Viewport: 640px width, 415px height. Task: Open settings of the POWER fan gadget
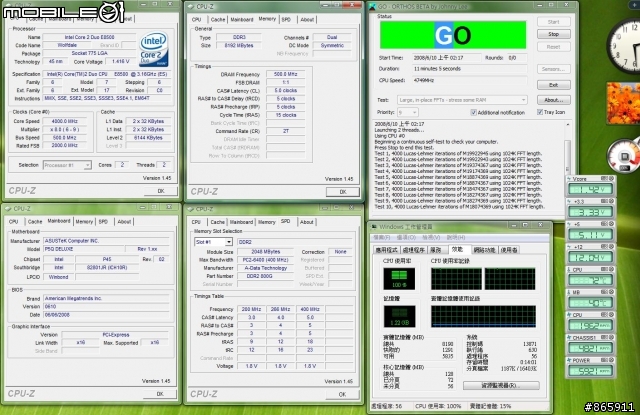[604, 360]
